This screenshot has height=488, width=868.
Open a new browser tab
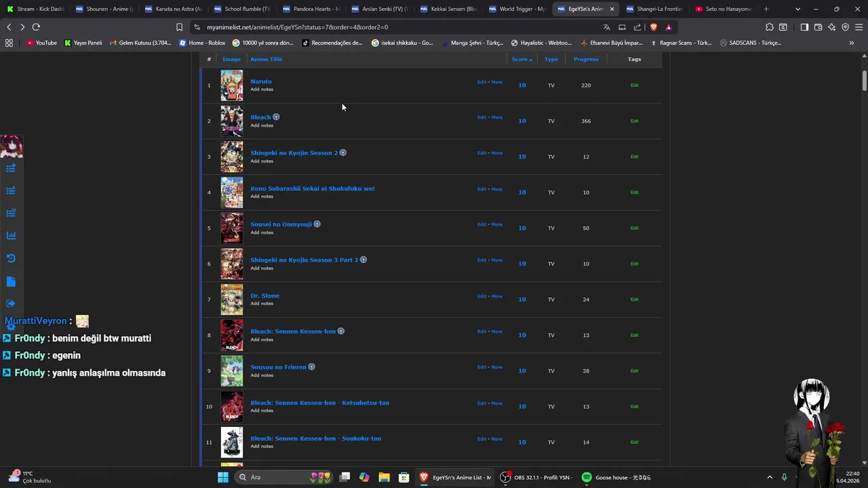pyautogui.click(x=766, y=9)
